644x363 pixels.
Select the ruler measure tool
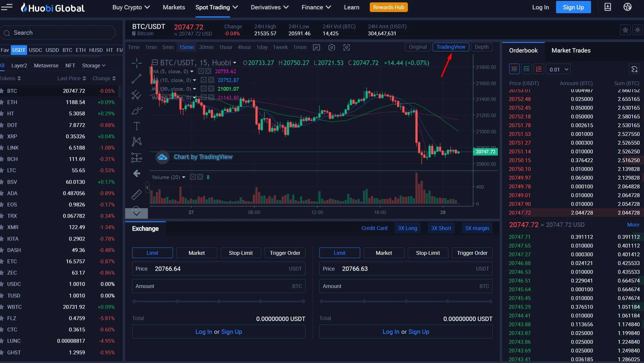tap(136, 195)
